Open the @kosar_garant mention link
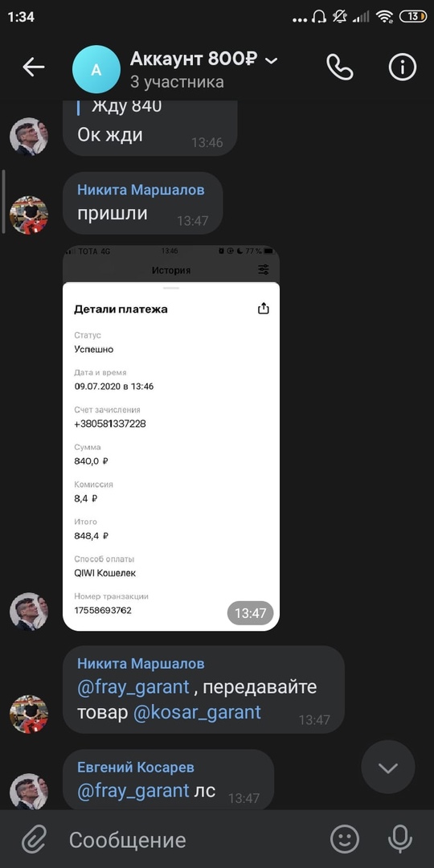The height and width of the screenshot is (868, 434). (197, 712)
